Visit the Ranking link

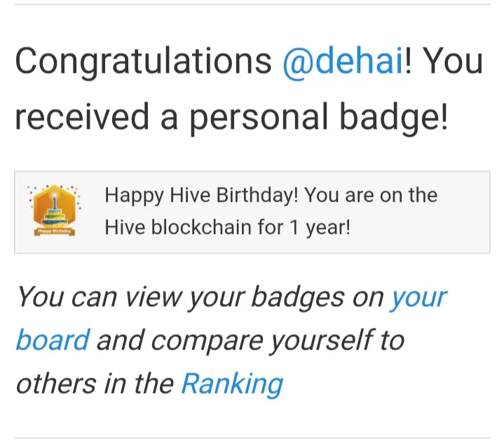point(232,384)
